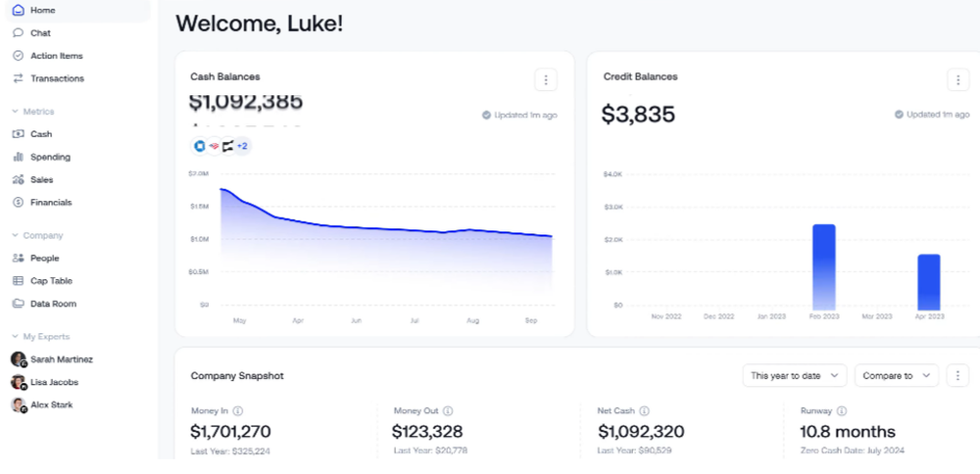Go to Chat in the sidebar

[40, 32]
